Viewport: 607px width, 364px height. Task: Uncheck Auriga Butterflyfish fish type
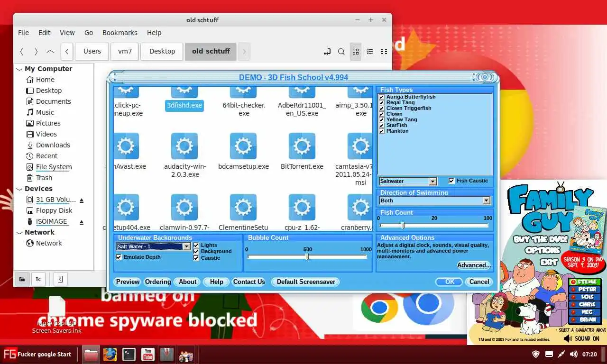coord(382,97)
